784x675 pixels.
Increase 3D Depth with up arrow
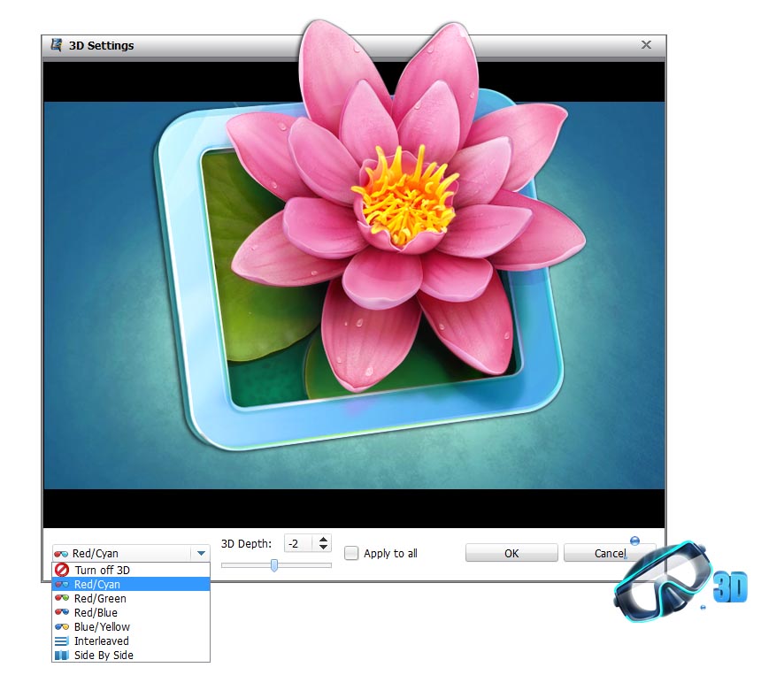(324, 540)
